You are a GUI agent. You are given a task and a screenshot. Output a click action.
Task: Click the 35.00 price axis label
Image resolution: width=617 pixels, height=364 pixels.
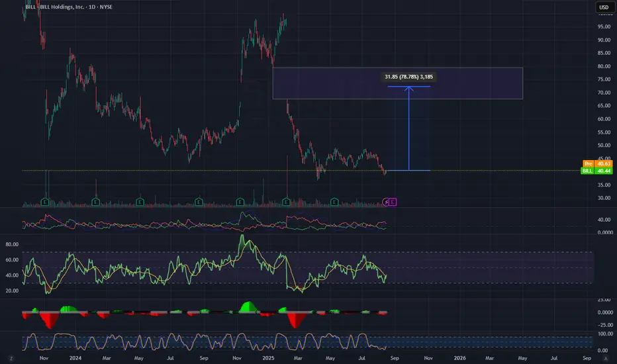click(x=604, y=185)
